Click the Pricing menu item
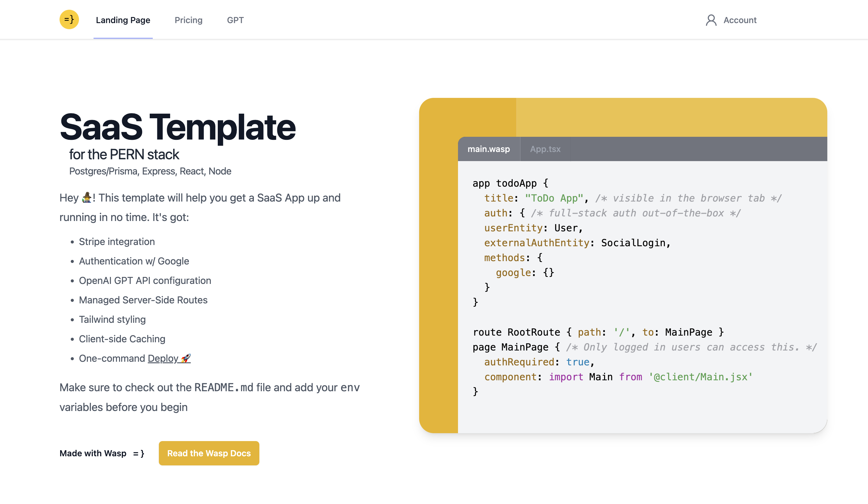 pyautogui.click(x=188, y=20)
